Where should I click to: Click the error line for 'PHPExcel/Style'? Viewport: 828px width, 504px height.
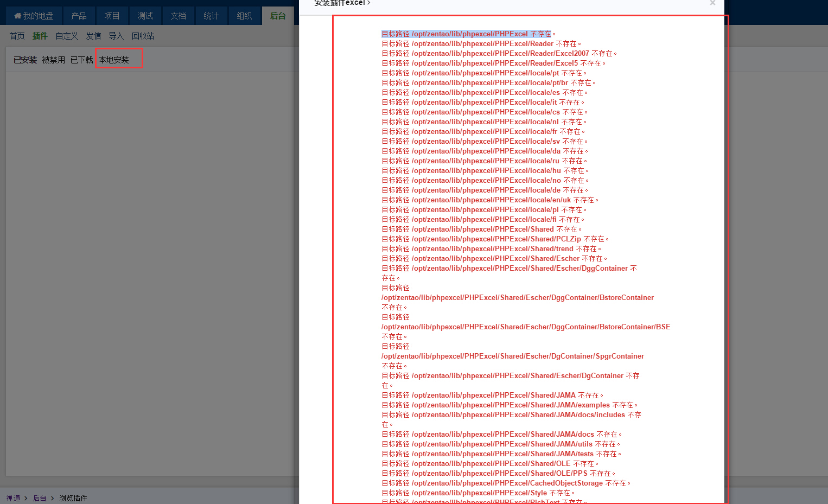(x=478, y=493)
